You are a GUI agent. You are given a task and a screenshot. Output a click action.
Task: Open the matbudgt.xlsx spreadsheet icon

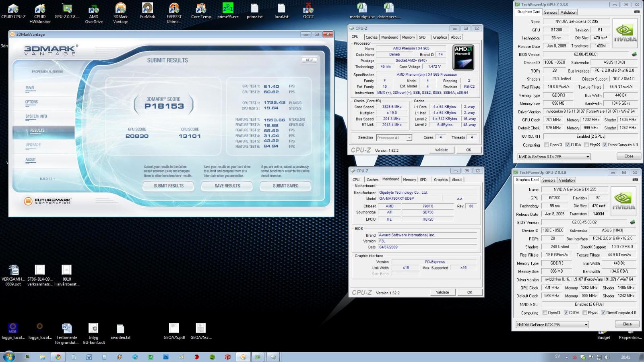pos(362,11)
